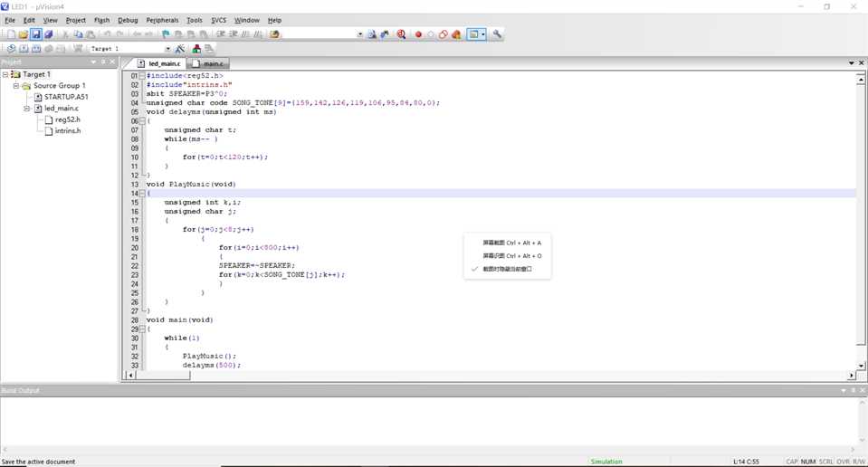Open the Target 1 combo box dropdown

click(x=167, y=49)
